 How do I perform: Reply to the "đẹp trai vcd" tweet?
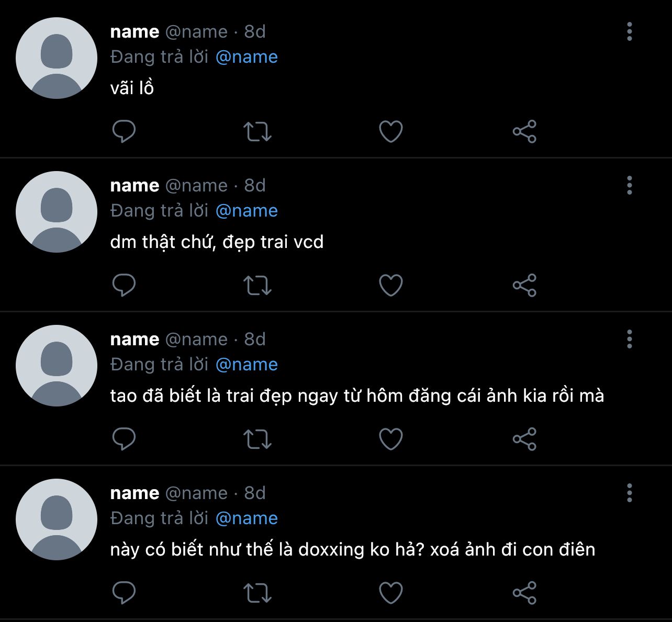click(x=124, y=285)
